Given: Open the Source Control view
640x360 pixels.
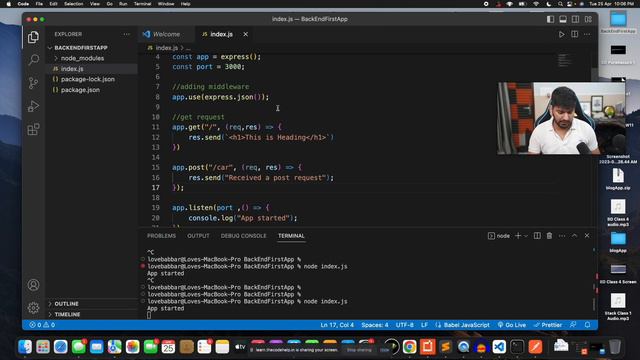Looking at the screenshot, I should tap(33, 83).
